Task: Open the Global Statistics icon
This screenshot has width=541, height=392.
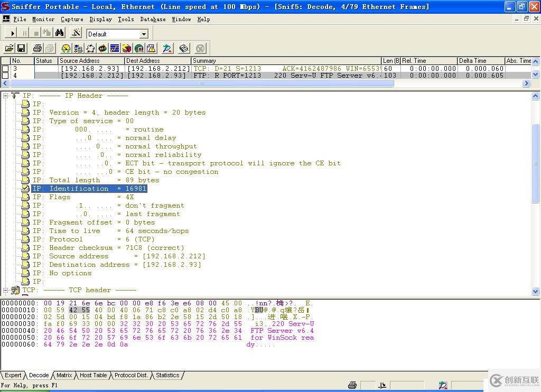Action: (139, 49)
